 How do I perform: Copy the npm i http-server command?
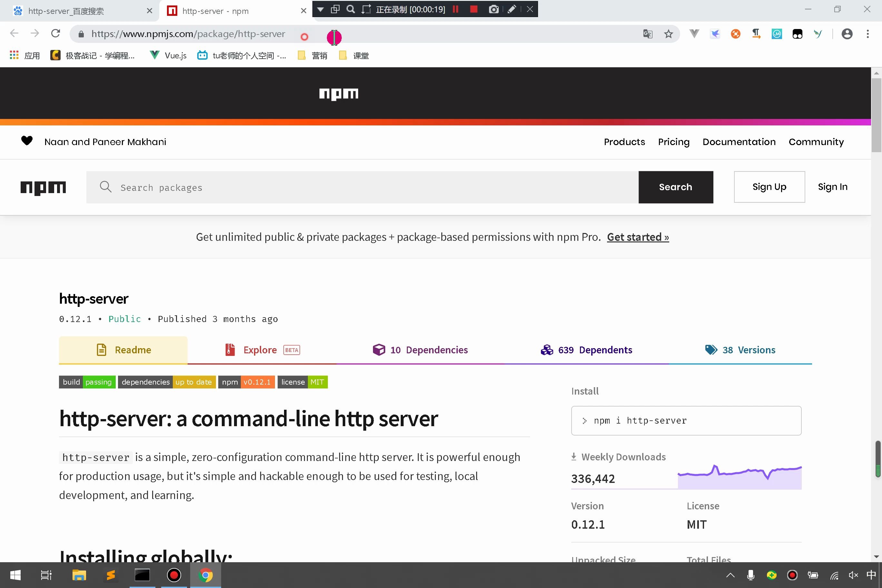[x=686, y=421]
